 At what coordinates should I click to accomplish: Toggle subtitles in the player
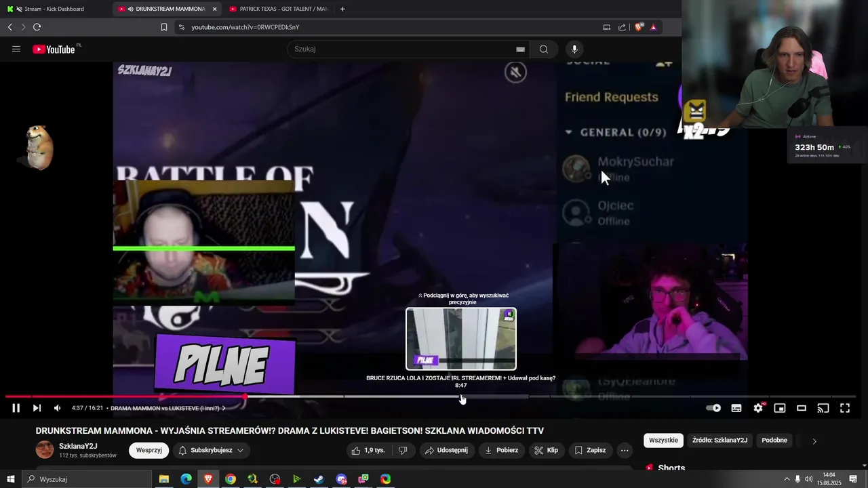pyautogui.click(x=736, y=408)
